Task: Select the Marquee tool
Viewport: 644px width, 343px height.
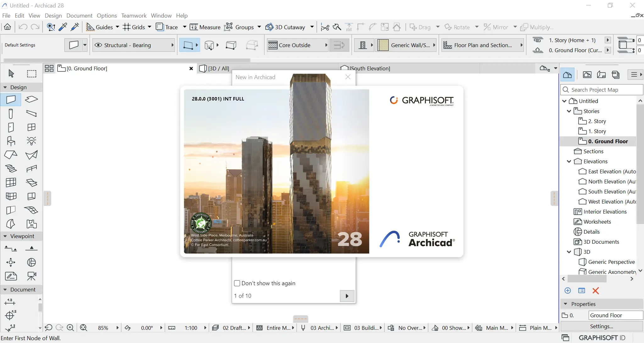Action: pos(31,73)
